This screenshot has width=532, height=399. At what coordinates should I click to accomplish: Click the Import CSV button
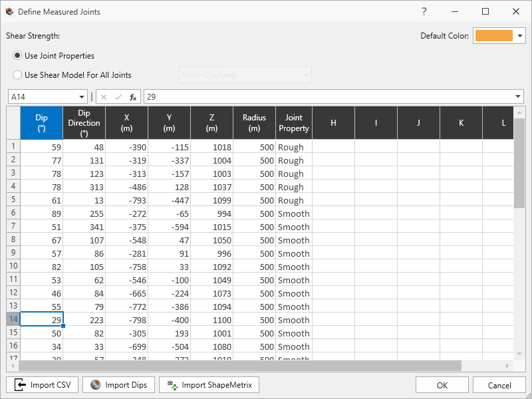43,385
